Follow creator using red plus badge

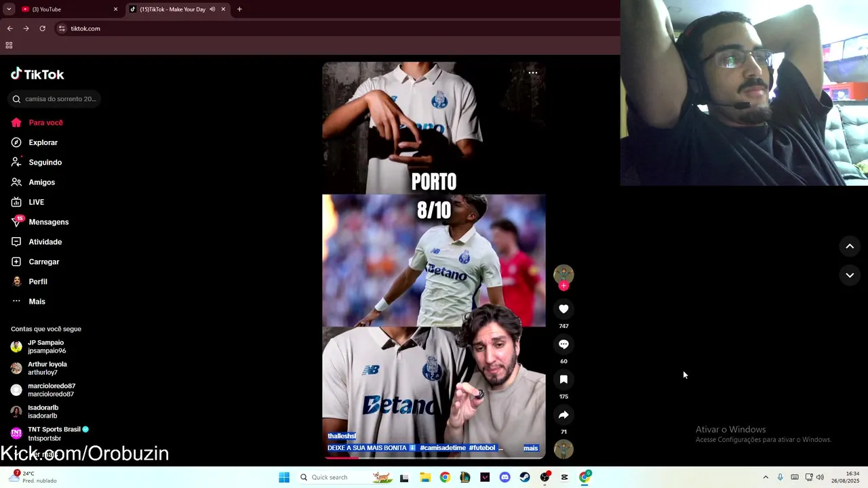(564, 285)
